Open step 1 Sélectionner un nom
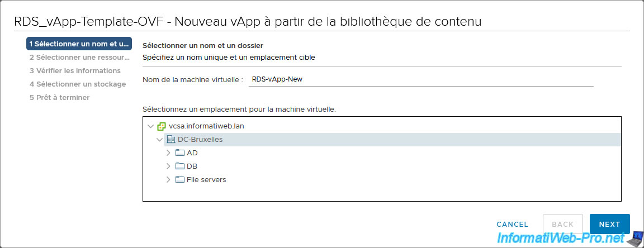This screenshot has width=644, height=248. (79, 44)
